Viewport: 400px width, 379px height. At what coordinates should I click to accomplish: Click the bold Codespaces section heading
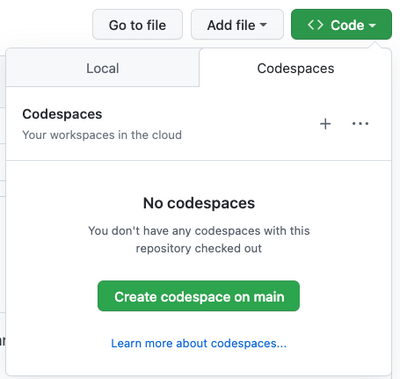62,114
